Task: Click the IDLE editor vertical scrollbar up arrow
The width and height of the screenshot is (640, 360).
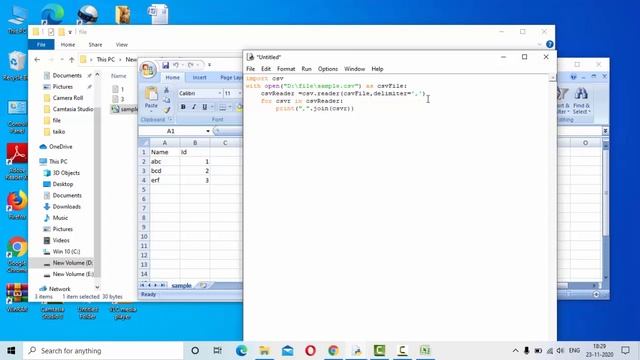Action: pyautogui.click(x=552, y=78)
